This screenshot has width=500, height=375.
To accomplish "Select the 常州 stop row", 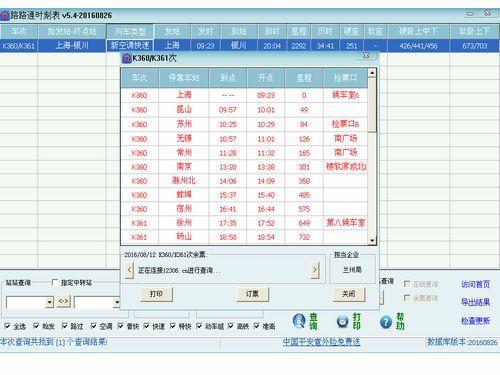I will 244,153.
